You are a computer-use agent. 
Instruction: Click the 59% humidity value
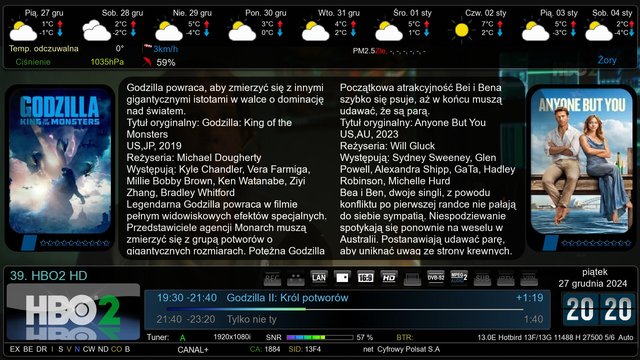coord(166,62)
